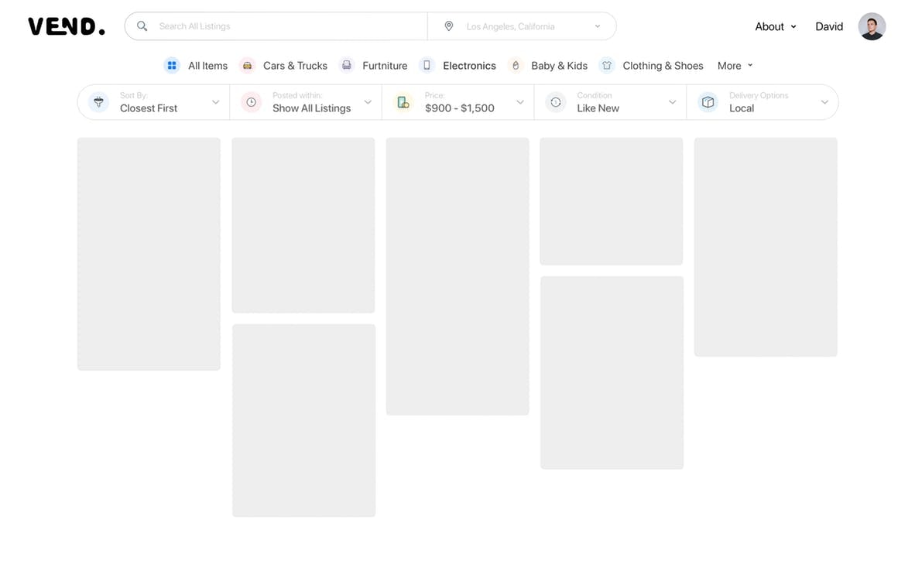Open the About menu
Image resolution: width=915 pixels, height=588 pixels.
(x=776, y=26)
